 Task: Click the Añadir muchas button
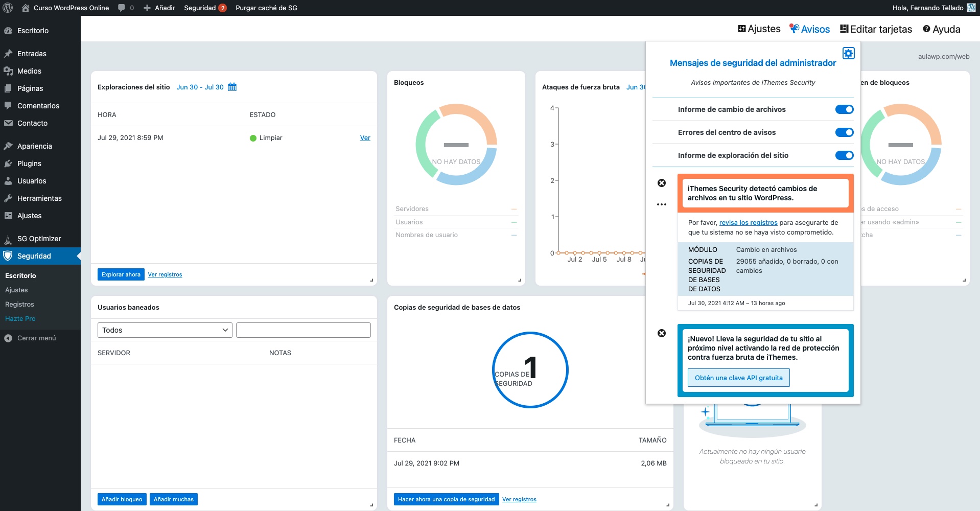pos(174,499)
